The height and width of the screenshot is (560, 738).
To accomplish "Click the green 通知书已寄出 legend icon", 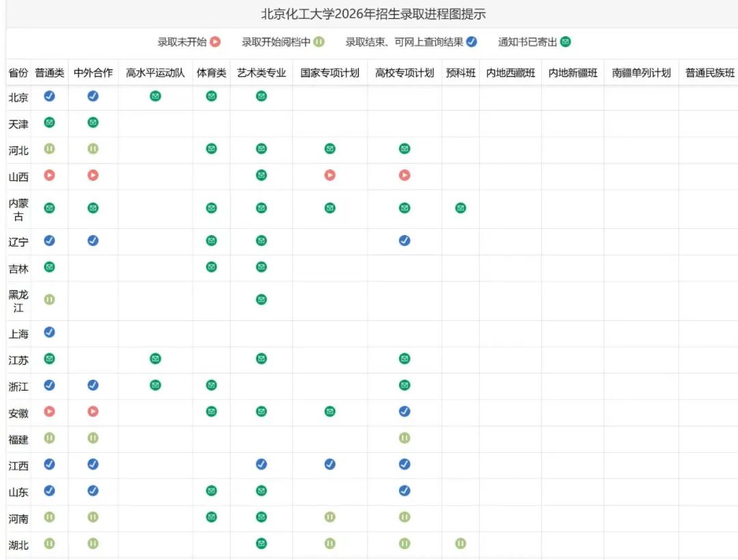I will click(565, 42).
